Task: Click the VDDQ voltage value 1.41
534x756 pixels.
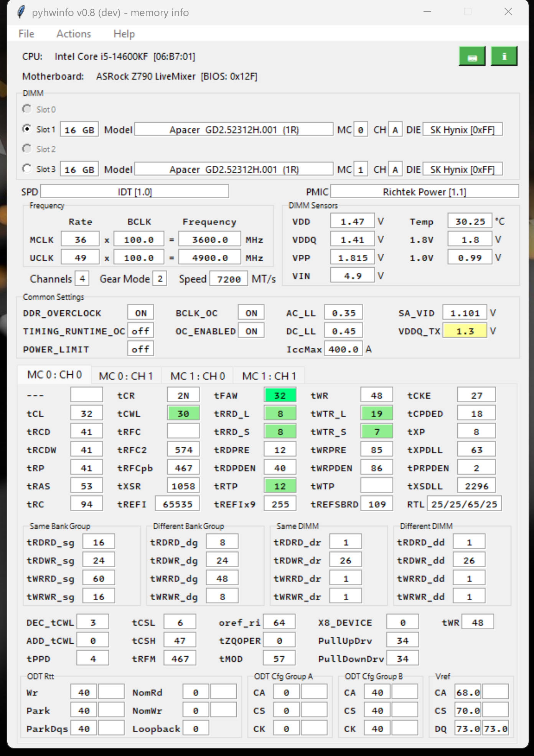Action: (352, 239)
